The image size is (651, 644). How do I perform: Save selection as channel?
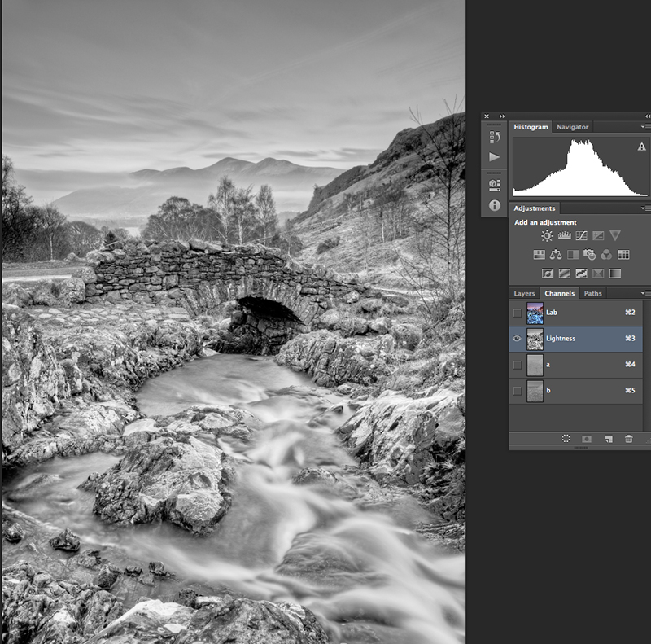point(586,439)
